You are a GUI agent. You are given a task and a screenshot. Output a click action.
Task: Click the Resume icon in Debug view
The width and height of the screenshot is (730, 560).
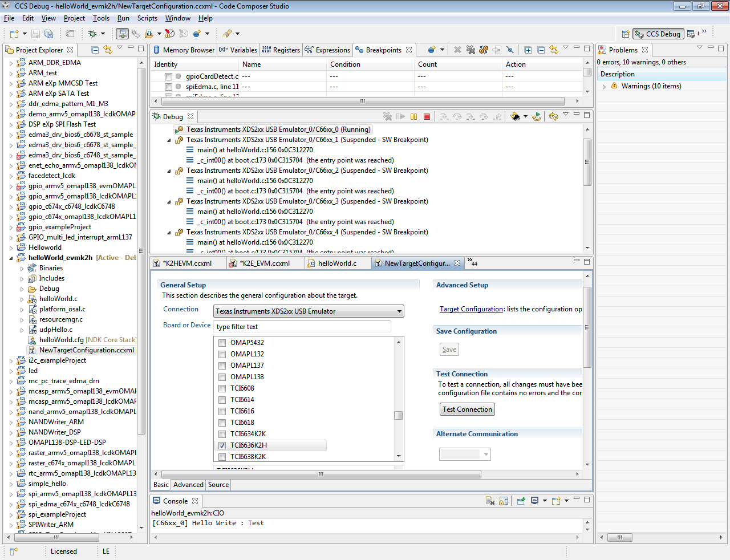click(401, 116)
